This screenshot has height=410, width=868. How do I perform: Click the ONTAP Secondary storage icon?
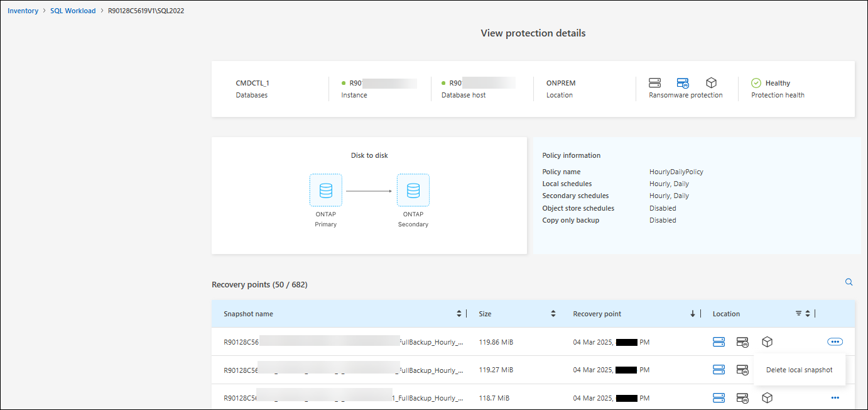point(413,190)
